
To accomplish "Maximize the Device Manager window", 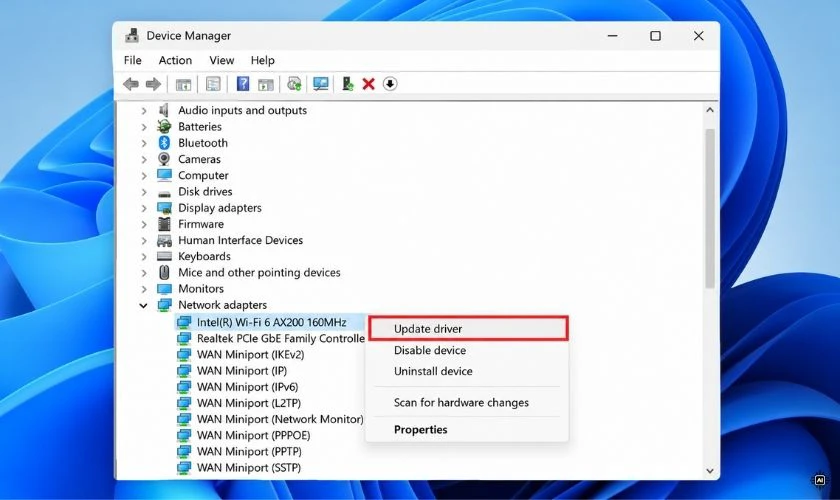I will pyautogui.click(x=655, y=36).
